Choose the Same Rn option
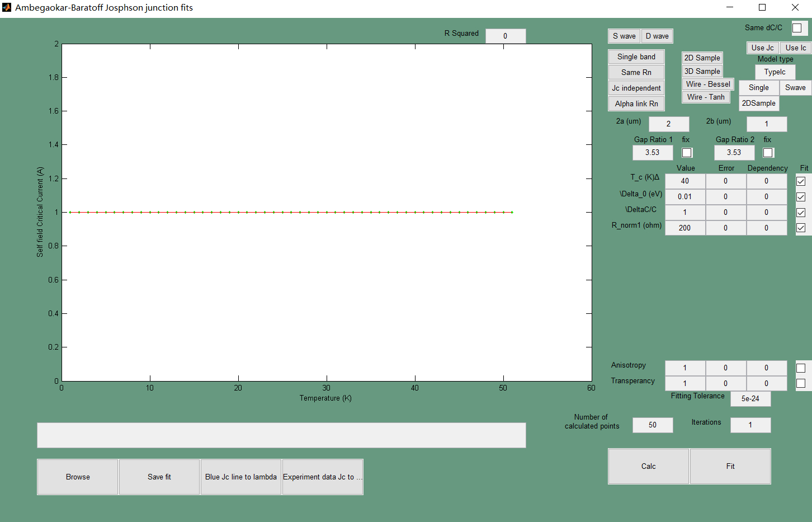812x522 pixels. [x=636, y=73]
